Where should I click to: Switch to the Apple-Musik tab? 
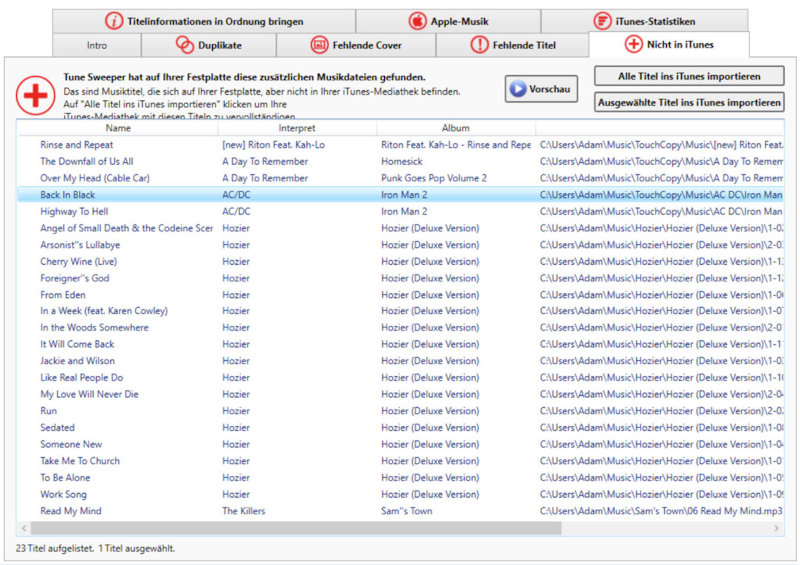(448, 21)
